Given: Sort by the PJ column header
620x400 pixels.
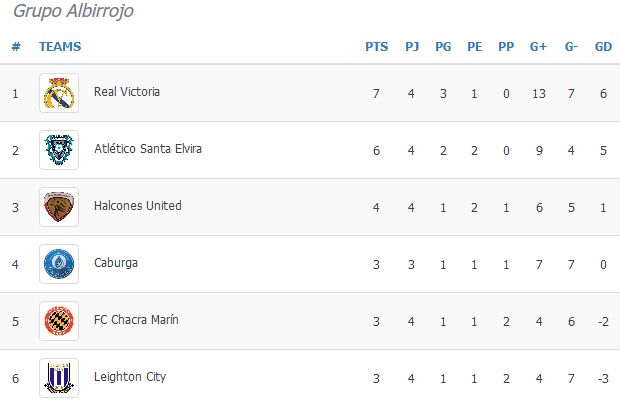Looking at the screenshot, I should [412, 46].
